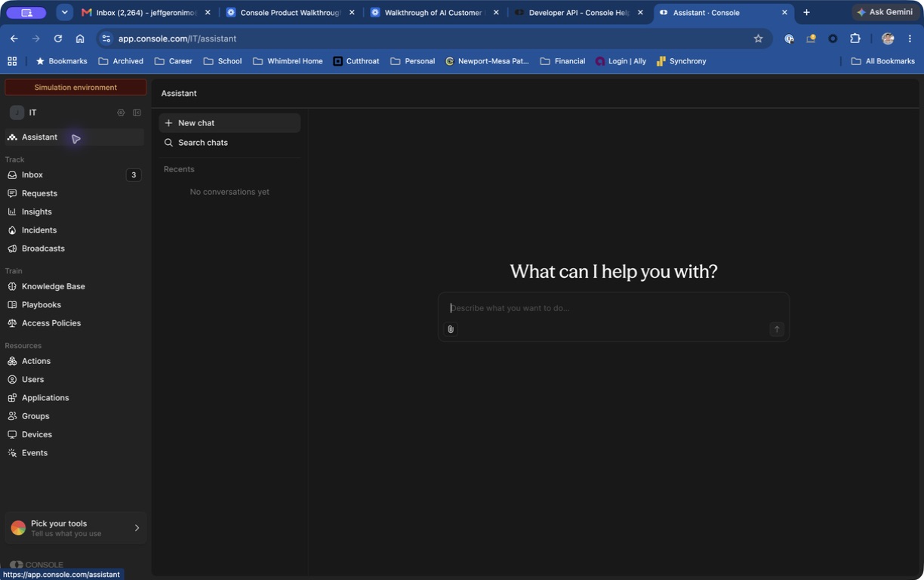Image resolution: width=924 pixels, height=580 pixels.
Task: Open the Personal bookmarks folder
Action: click(x=413, y=61)
